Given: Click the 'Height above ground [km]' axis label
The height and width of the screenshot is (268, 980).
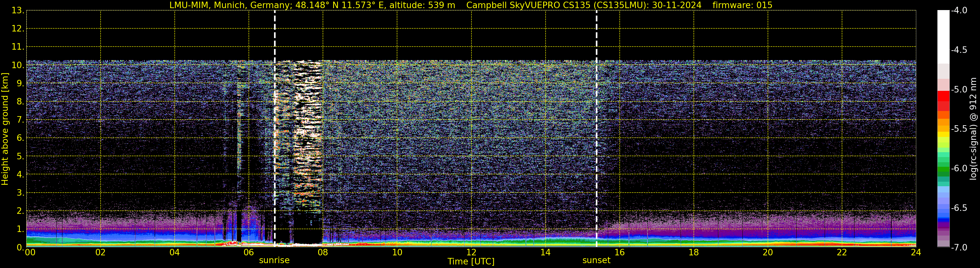Looking at the screenshot, I should click(x=5, y=129).
